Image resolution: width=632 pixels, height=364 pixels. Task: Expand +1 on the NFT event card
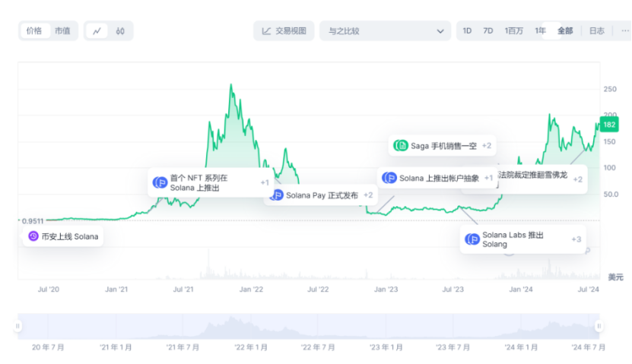[265, 182]
